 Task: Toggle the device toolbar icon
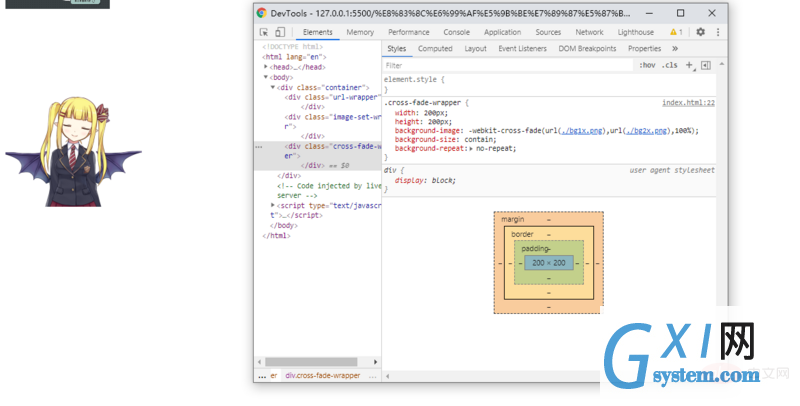point(280,32)
